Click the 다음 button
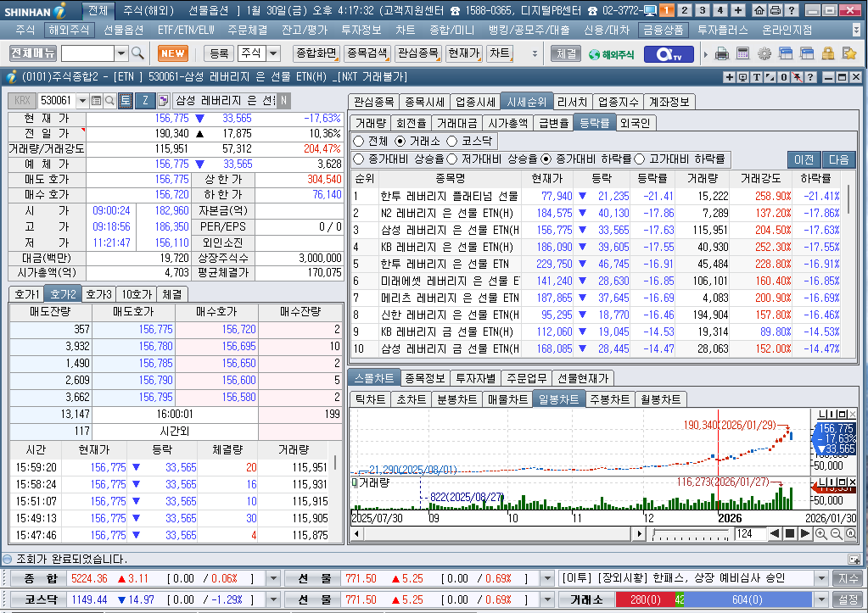868x613 pixels. point(838,160)
